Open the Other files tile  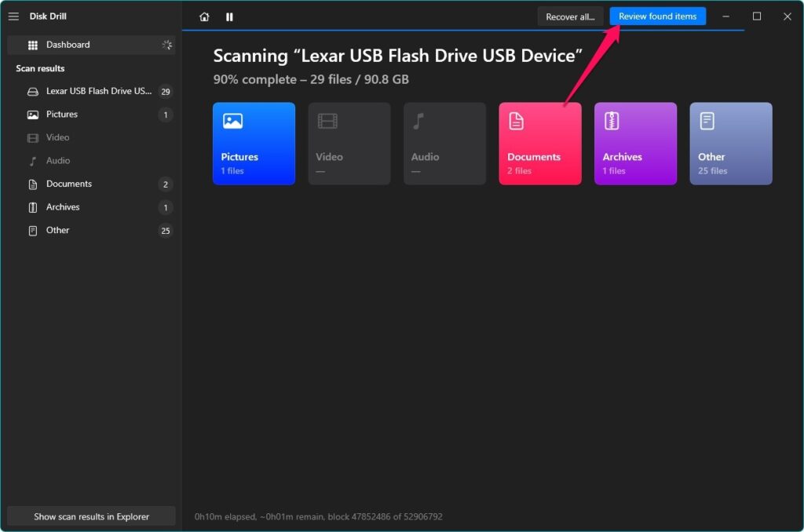(730, 144)
